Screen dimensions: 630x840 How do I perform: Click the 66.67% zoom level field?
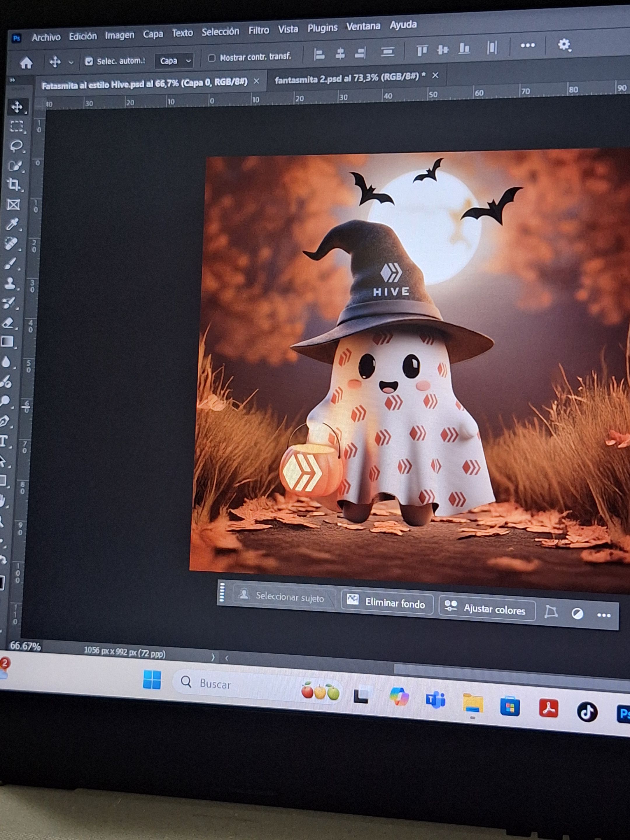(x=25, y=647)
